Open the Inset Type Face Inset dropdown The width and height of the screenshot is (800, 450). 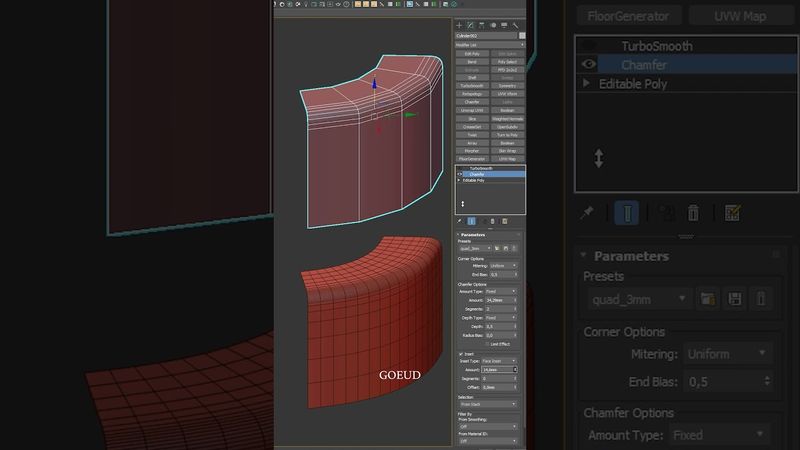(x=500, y=361)
